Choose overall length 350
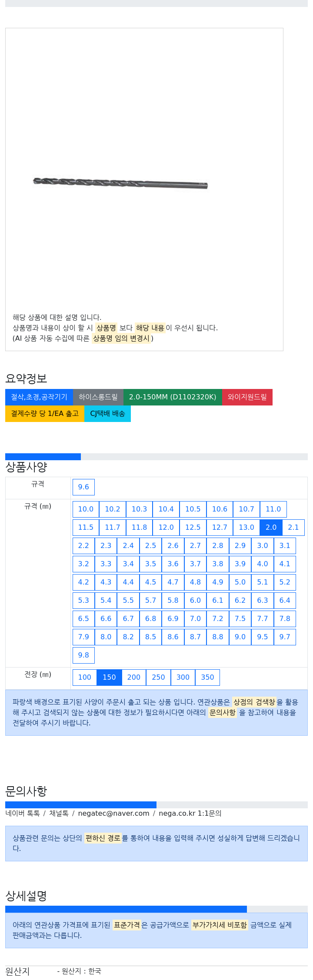This screenshot has width=313, height=980. (207, 678)
